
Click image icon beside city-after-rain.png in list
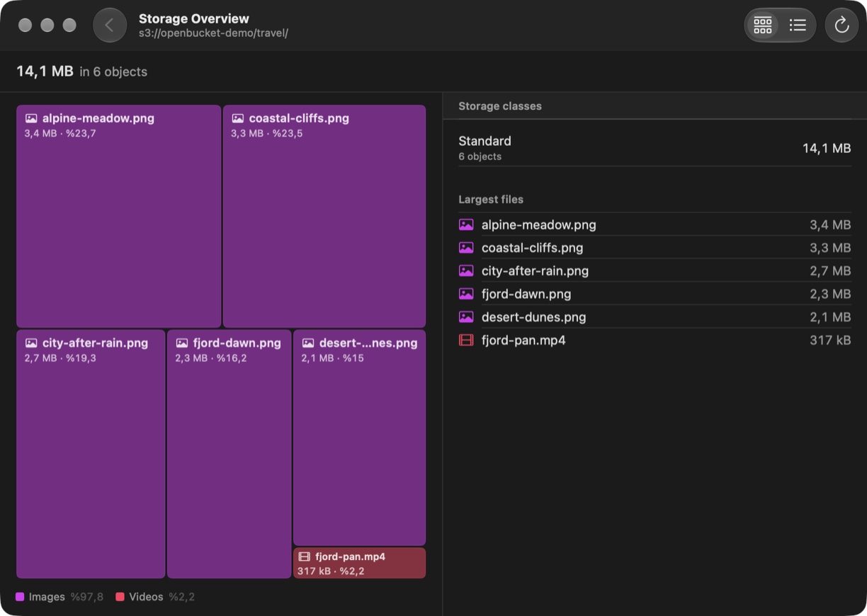(x=466, y=270)
